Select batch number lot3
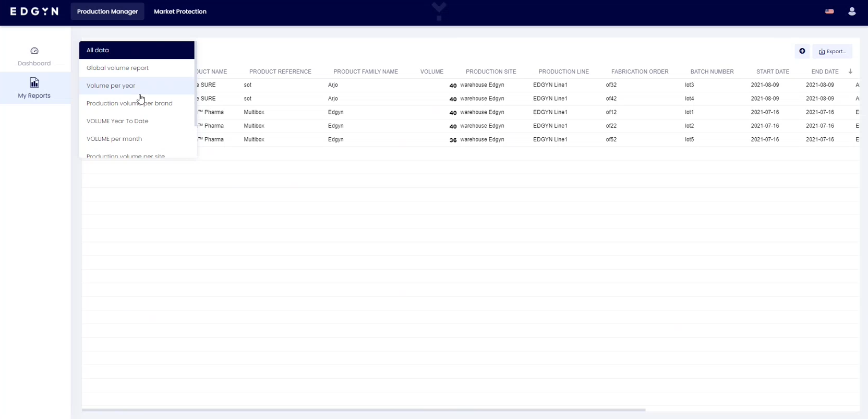This screenshot has width=868, height=419. click(x=690, y=85)
